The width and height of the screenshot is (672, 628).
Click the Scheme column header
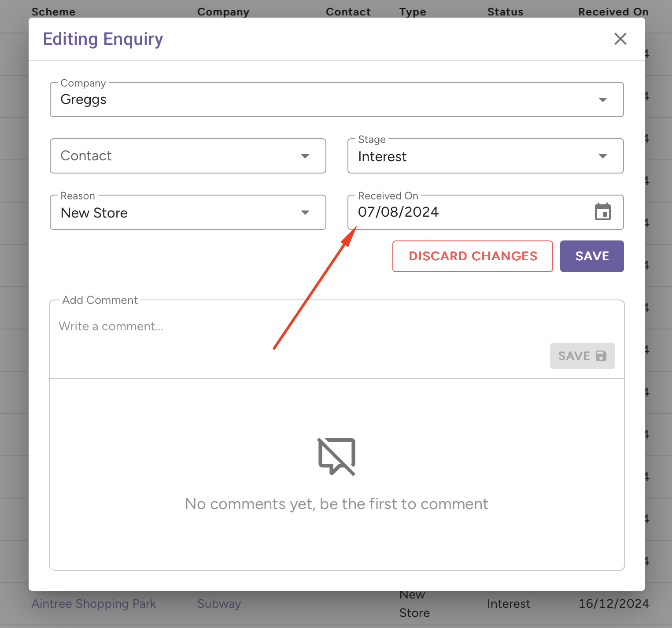point(54,12)
